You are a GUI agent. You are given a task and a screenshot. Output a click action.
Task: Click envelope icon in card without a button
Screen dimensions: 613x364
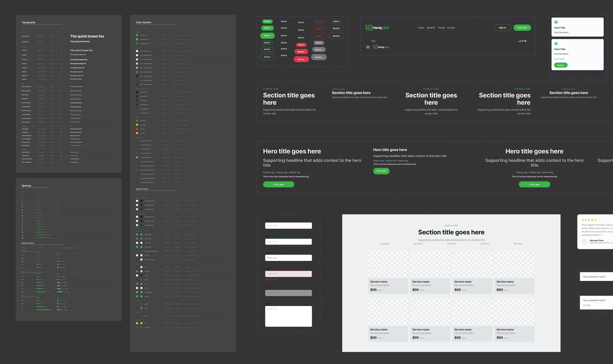click(556, 22)
